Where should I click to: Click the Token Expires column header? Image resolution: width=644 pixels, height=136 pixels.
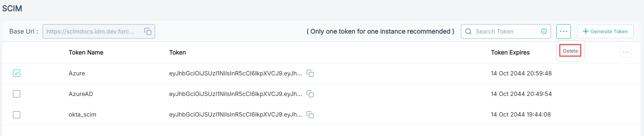(510, 53)
